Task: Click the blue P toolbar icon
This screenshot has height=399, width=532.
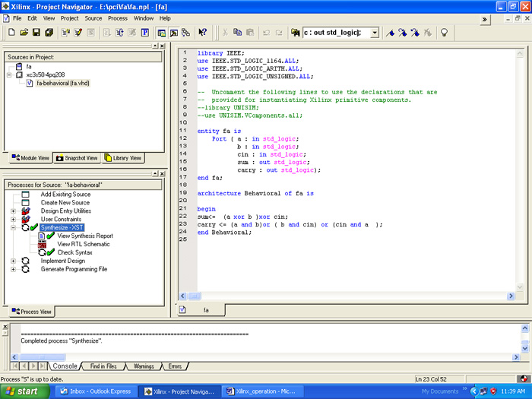Action: coord(145,33)
